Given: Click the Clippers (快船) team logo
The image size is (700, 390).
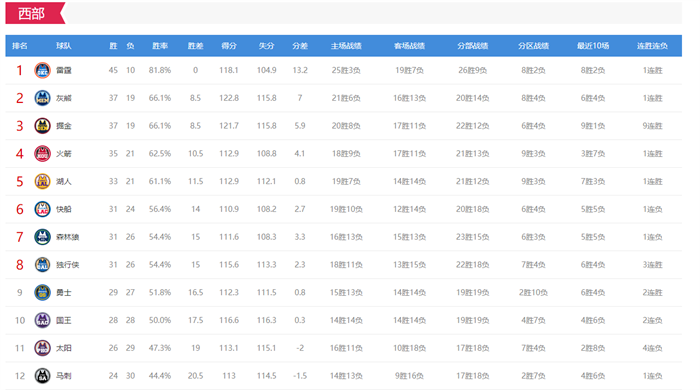Looking at the screenshot, I should coord(42,209).
